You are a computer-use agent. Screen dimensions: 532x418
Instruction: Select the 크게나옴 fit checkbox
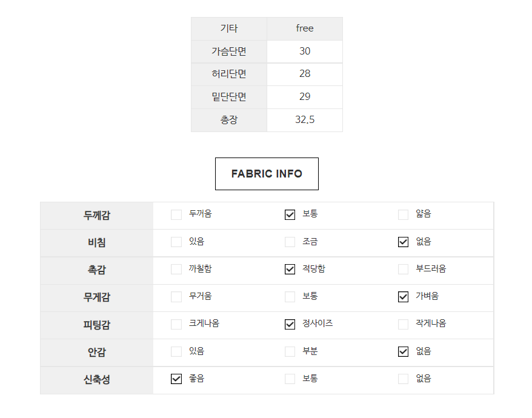pos(176,324)
